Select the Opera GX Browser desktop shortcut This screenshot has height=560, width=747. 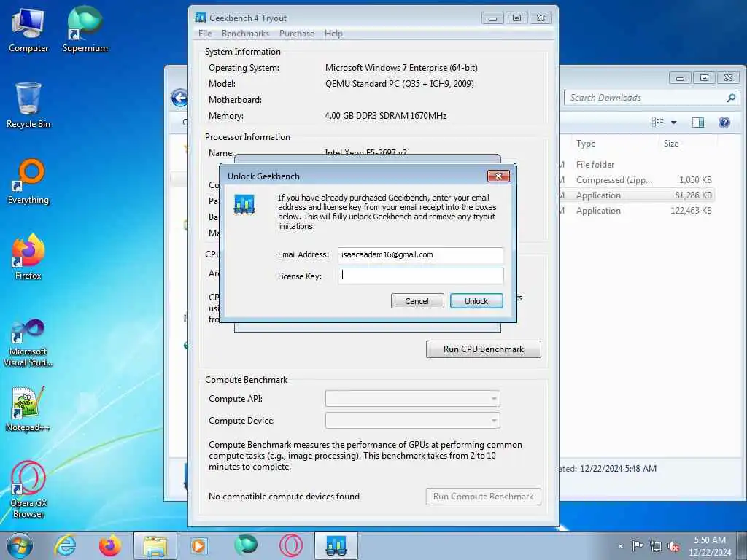coord(28,489)
